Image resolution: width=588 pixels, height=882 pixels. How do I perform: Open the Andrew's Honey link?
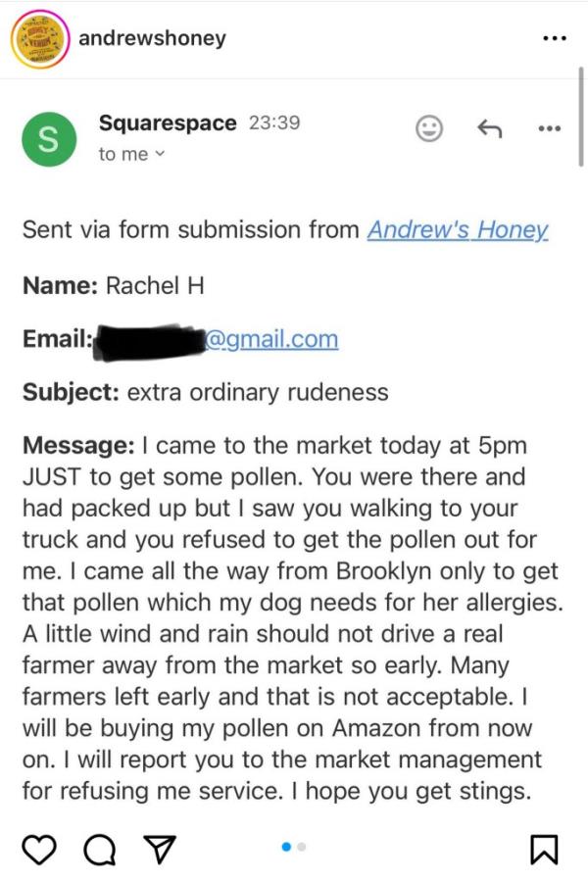click(x=458, y=229)
